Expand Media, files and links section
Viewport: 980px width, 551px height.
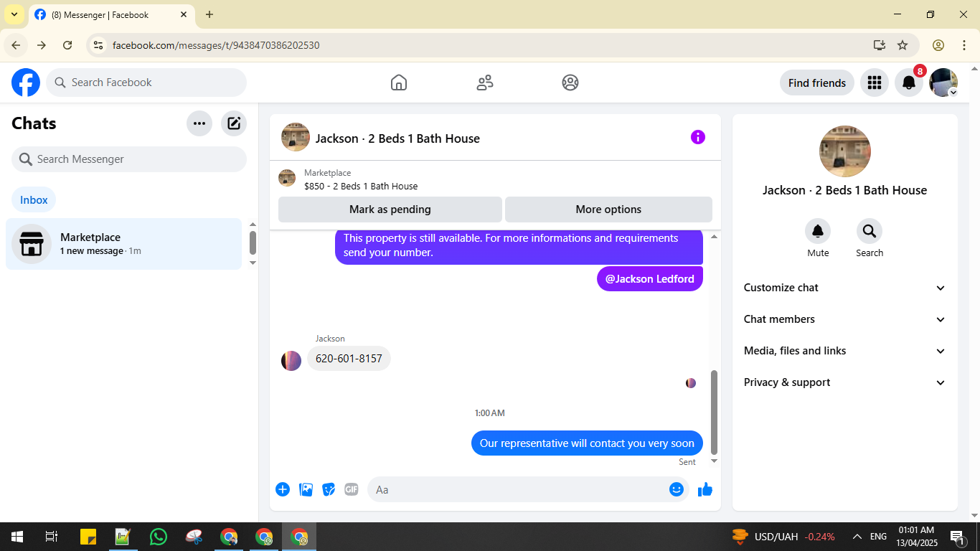click(x=845, y=351)
